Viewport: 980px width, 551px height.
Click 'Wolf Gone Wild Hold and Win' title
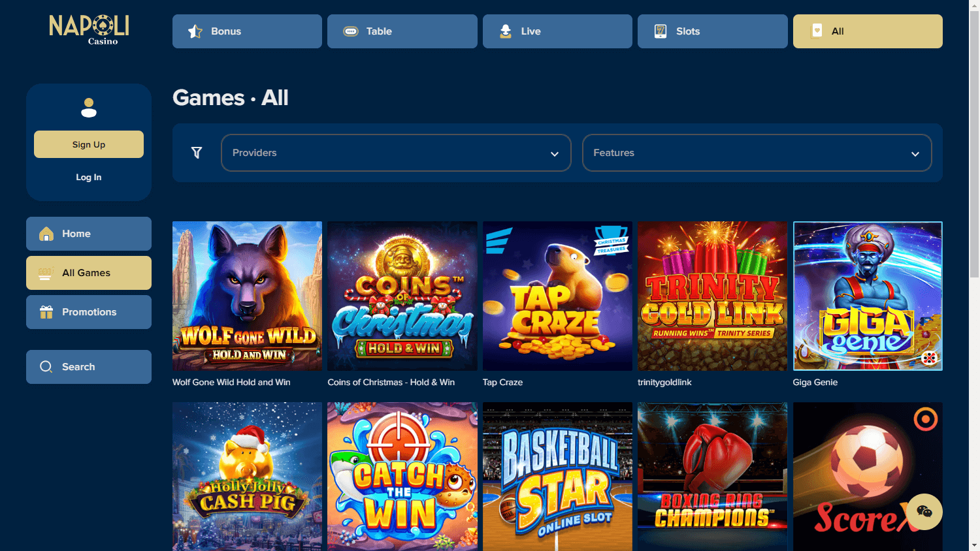click(231, 383)
